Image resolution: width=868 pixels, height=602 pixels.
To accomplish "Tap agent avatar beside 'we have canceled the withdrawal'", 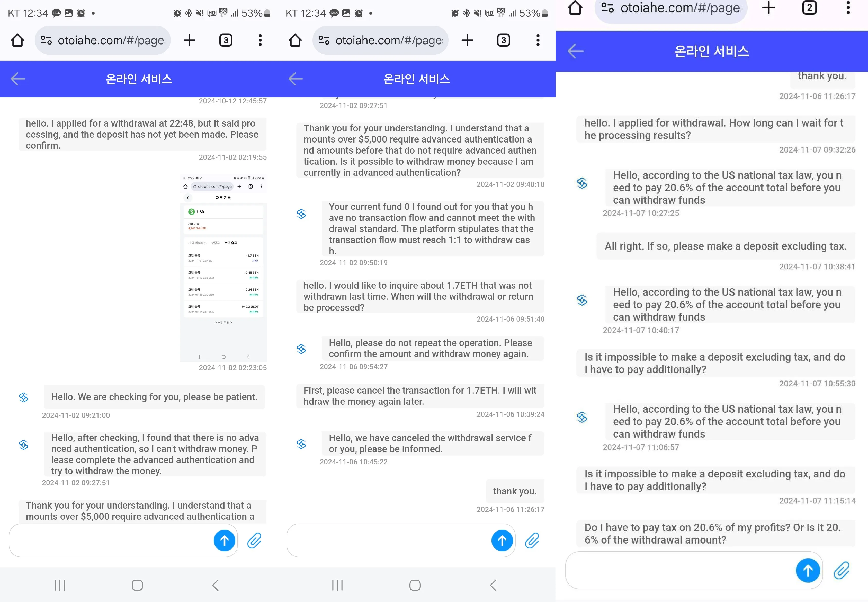I will pos(301,444).
